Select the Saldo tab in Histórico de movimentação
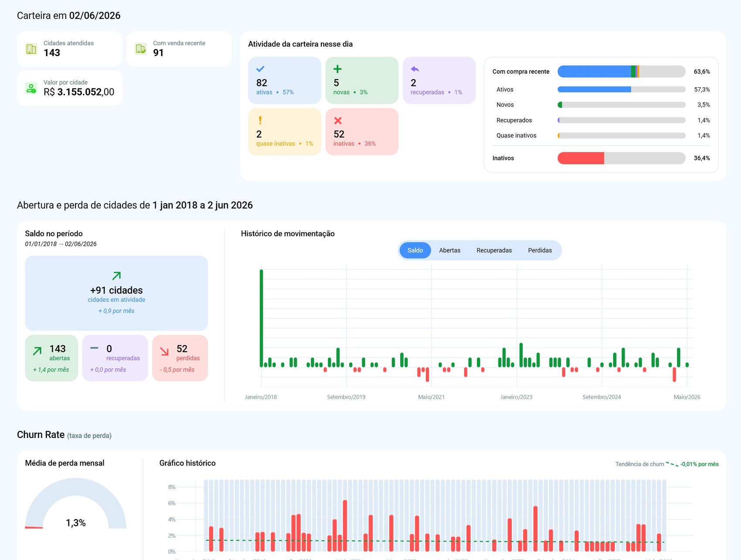This screenshot has height=560, width=741. [x=415, y=251]
